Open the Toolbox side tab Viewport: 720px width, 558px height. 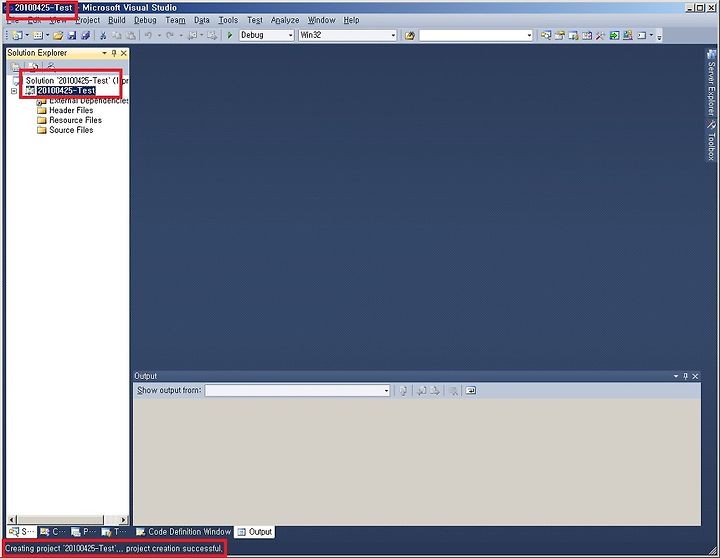coord(711,141)
